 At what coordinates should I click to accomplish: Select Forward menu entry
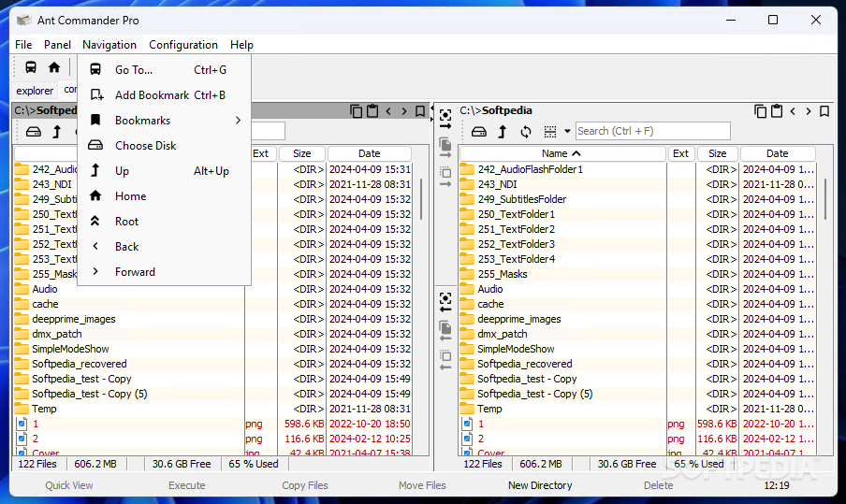point(164,272)
